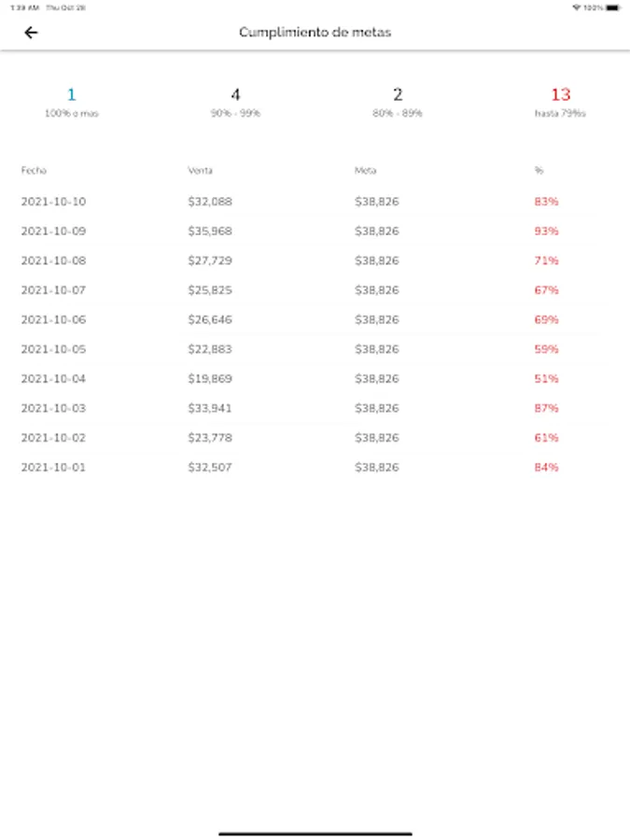This screenshot has width=630, height=840.
Task: Tap the Venta column header
Action: [x=200, y=171]
